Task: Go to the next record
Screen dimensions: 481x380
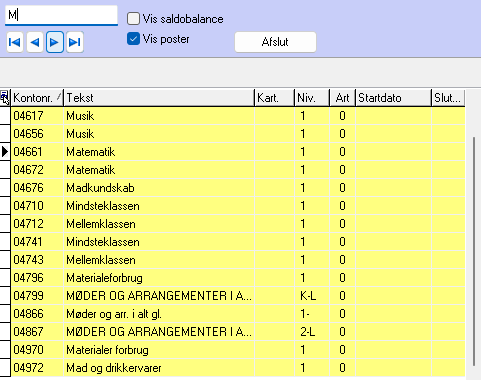Action: coord(55,42)
